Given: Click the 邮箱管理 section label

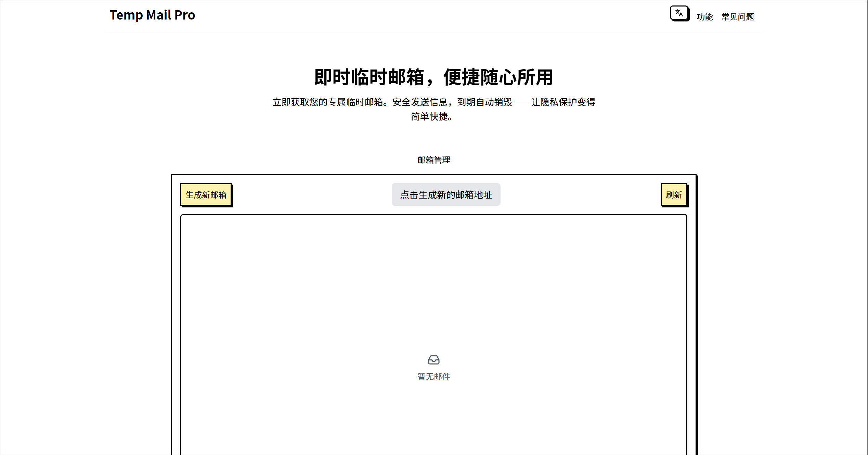Looking at the screenshot, I should (x=433, y=160).
